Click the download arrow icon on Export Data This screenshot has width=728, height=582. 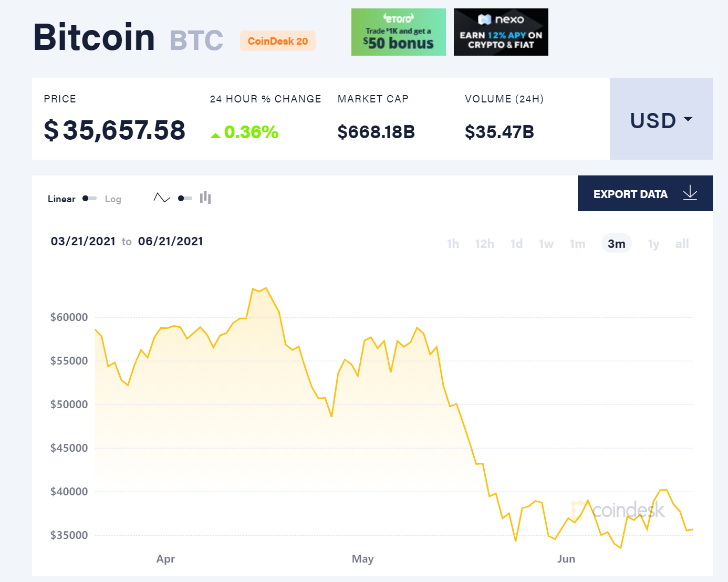pyautogui.click(x=690, y=193)
